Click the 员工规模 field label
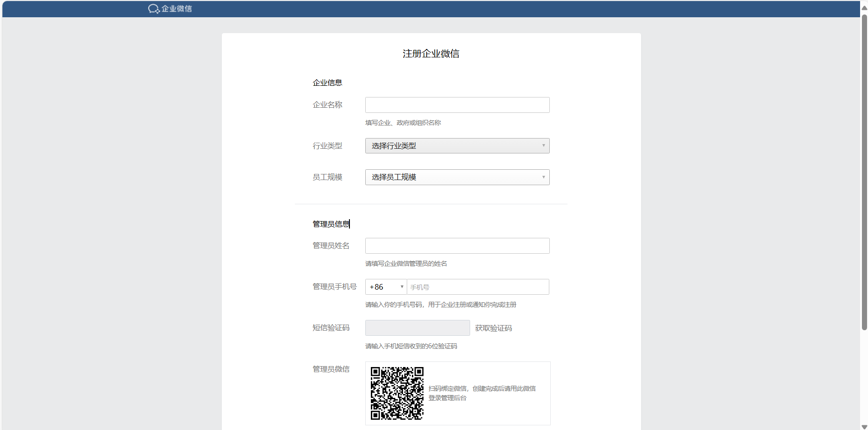 pyautogui.click(x=327, y=177)
